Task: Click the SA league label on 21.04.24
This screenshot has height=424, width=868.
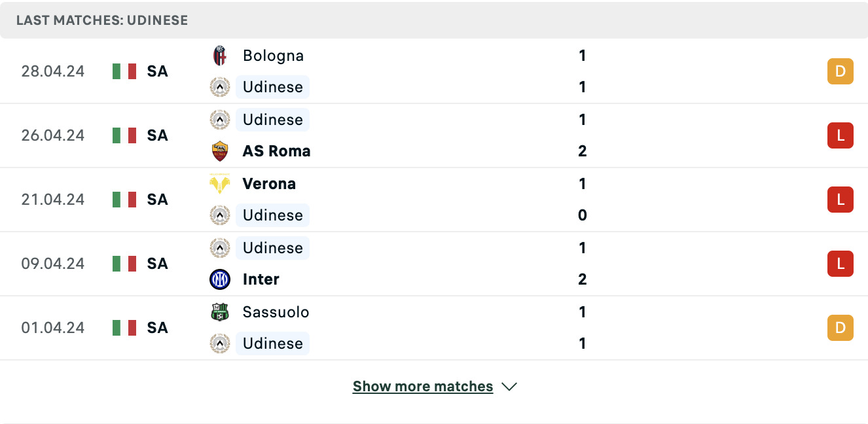Action: coord(158,200)
